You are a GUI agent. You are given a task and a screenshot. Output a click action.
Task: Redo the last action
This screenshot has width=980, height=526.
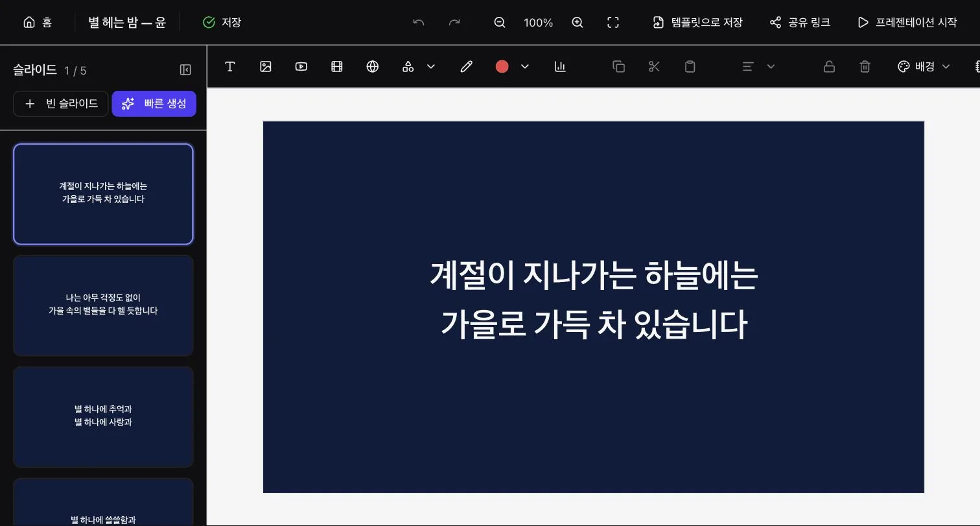click(454, 23)
